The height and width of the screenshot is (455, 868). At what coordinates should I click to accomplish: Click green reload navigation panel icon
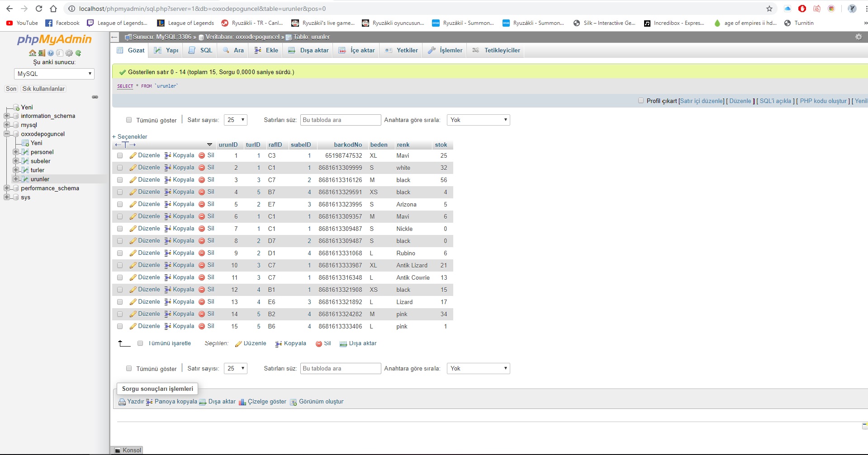point(78,53)
